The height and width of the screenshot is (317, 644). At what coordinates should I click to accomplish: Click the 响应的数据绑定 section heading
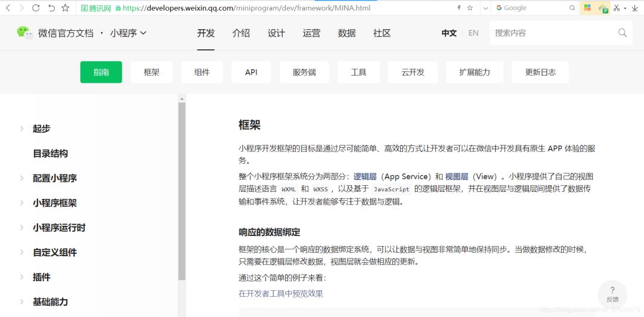[x=270, y=232]
